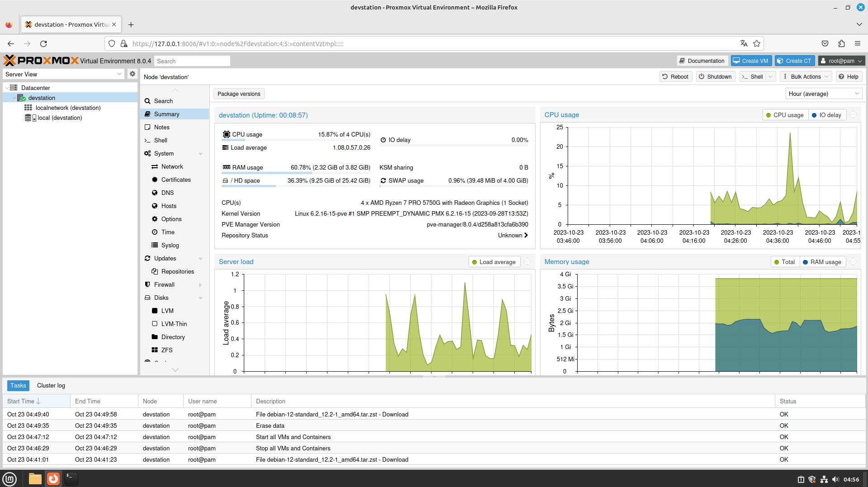Open the Bulk Actions dropdown
868x487 pixels.
coord(806,76)
